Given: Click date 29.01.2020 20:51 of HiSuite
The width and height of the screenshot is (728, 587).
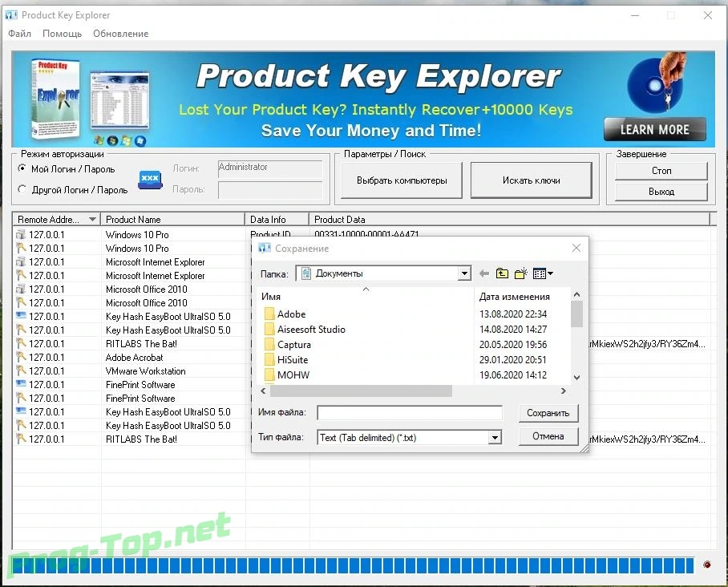Looking at the screenshot, I should click(x=512, y=360).
